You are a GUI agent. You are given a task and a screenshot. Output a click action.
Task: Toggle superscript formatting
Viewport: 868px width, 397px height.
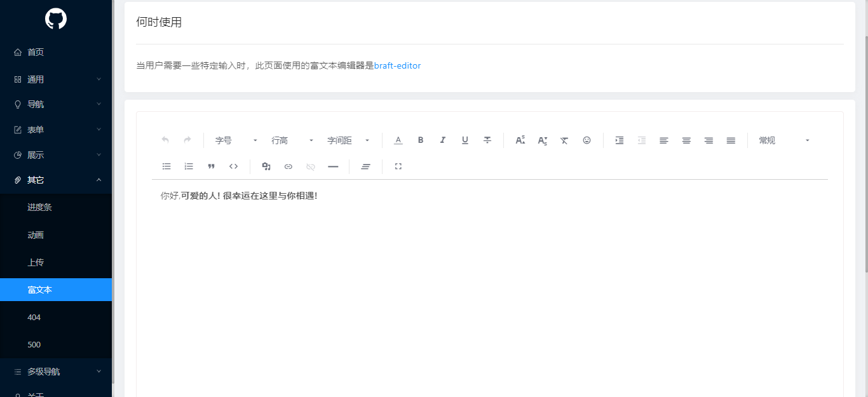[520, 140]
